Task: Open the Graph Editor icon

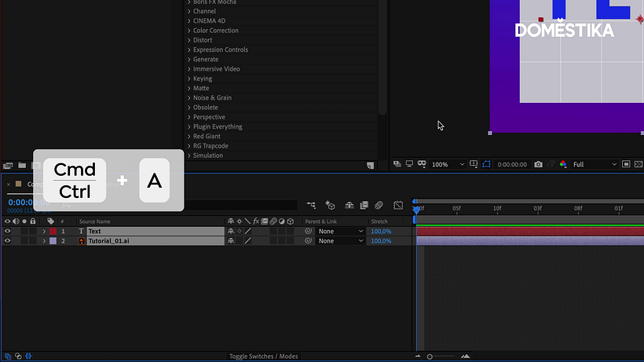Action: 398,205
